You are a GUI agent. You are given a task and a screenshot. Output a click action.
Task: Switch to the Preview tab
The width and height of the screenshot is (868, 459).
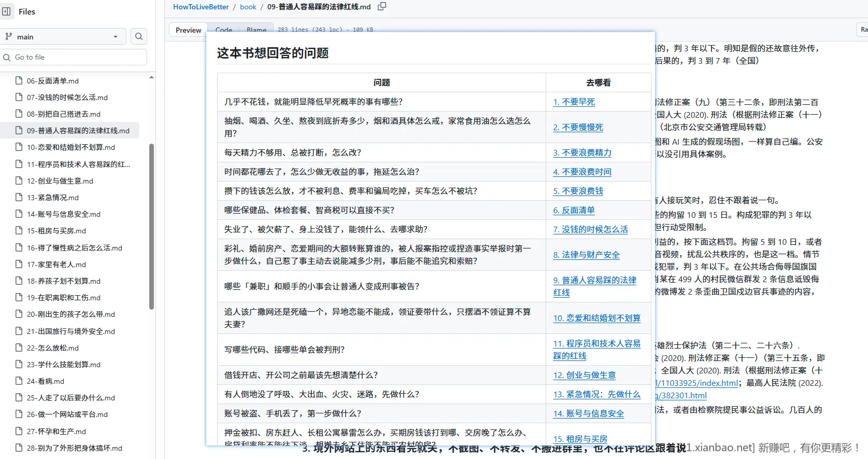pos(188,30)
